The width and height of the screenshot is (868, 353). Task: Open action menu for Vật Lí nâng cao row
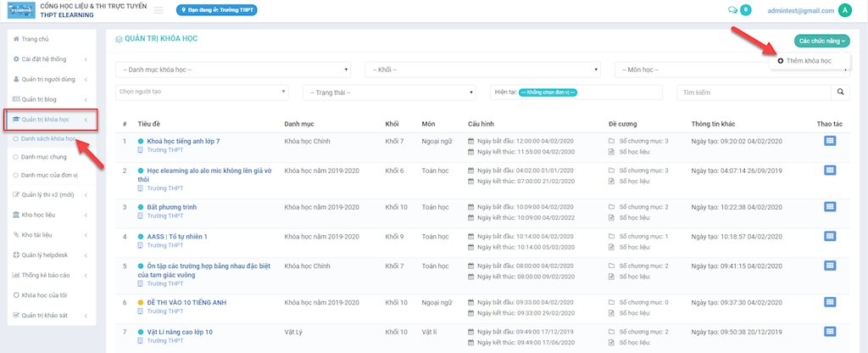pyautogui.click(x=830, y=333)
